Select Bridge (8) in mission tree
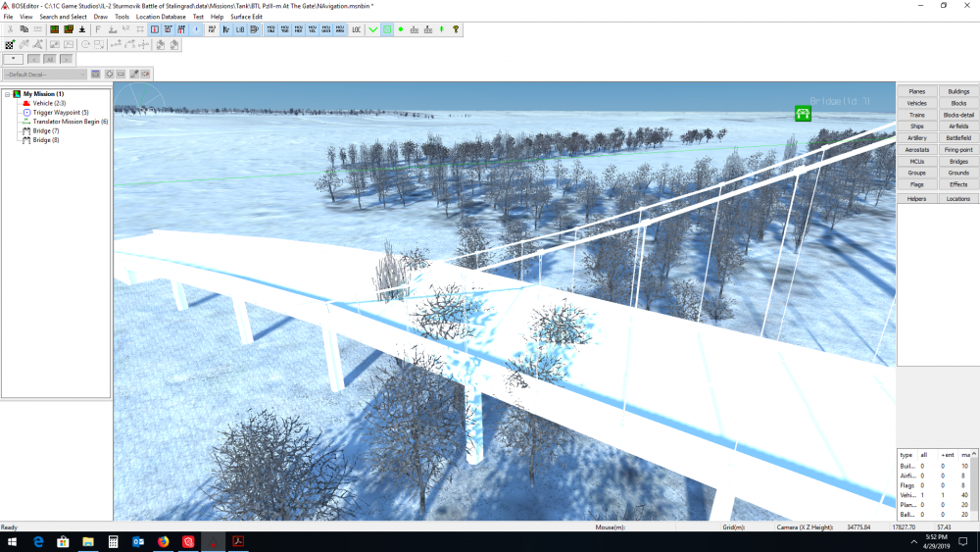This screenshot has height=552, width=980. (x=46, y=140)
